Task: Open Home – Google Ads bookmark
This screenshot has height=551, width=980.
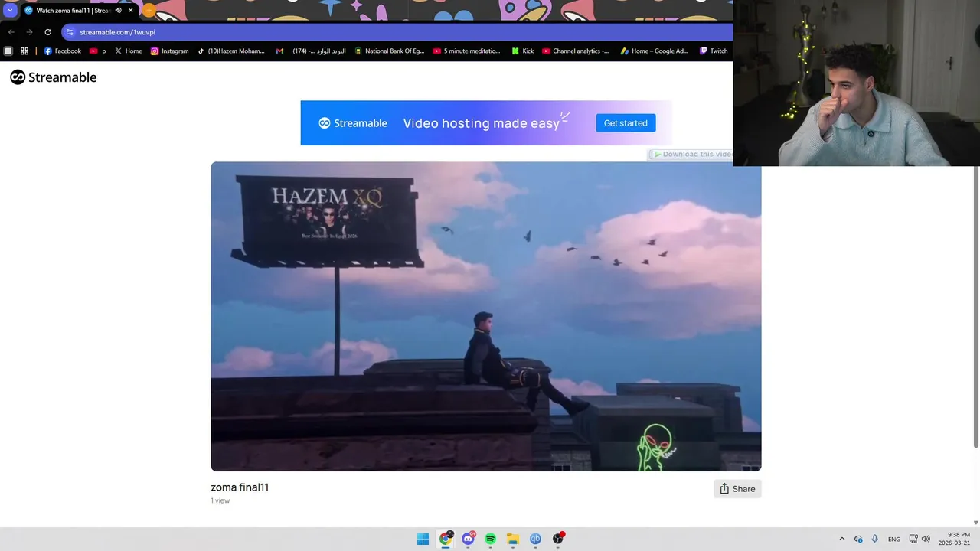Action: [654, 51]
